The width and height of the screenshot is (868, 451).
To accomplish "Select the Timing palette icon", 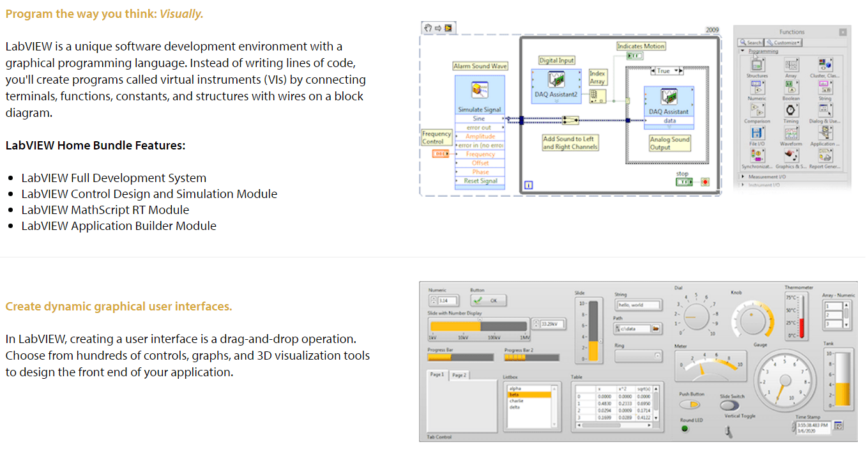I will coord(791,110).
